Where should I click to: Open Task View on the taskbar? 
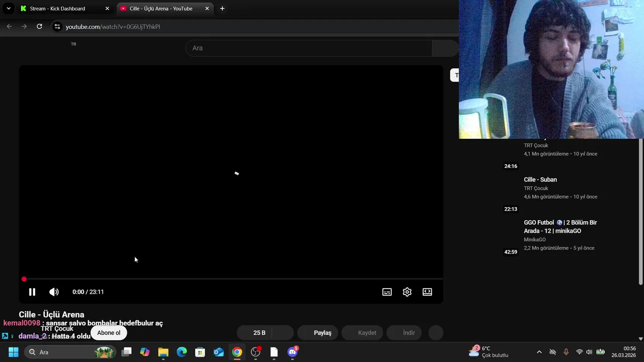point(127,352)
